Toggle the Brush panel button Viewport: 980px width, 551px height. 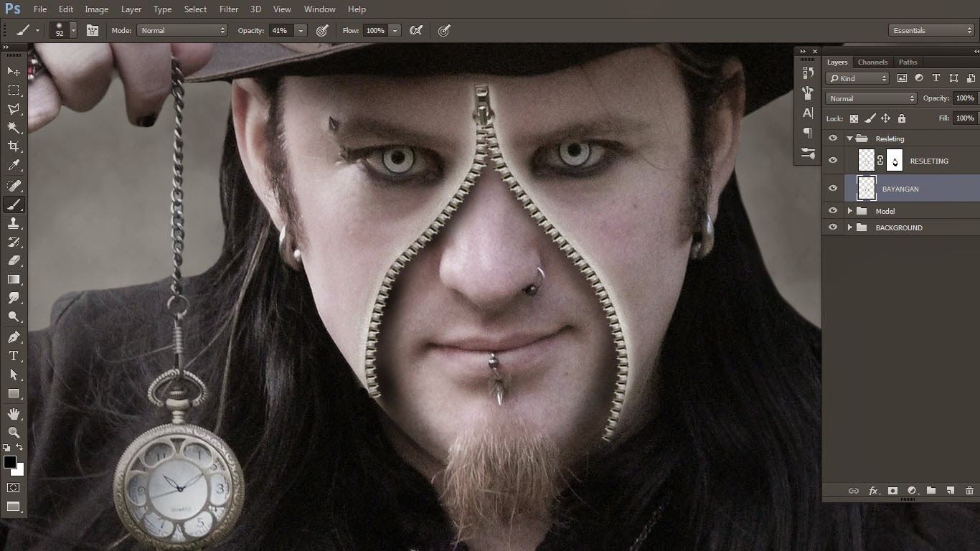click(x=92, y=30)
